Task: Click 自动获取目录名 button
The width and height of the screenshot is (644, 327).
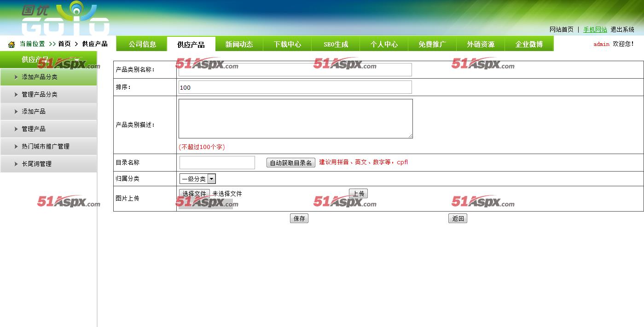Action: (291, 163)
